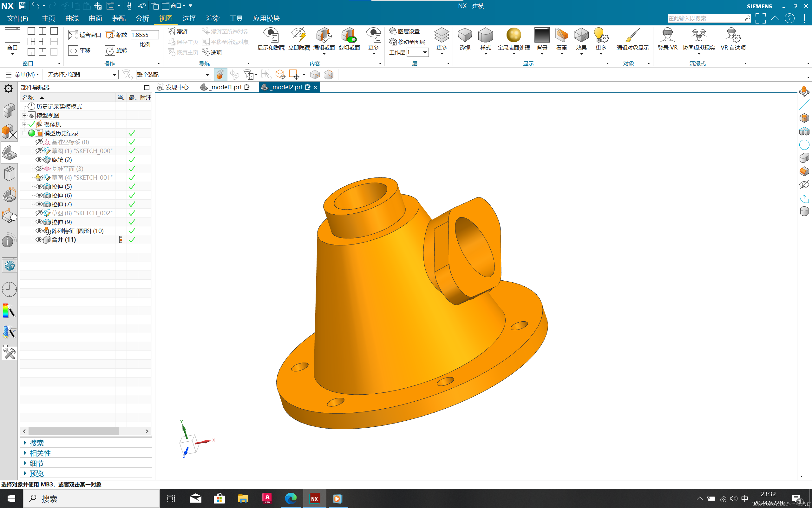The image size is (812, 508).
Task: Open the History clock sidebar icon
Action: (9, 289)
